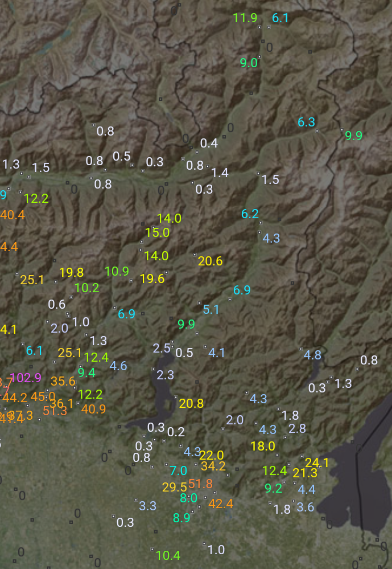
Task: Open the 29.5 station data point
Action: click(174, 487)
